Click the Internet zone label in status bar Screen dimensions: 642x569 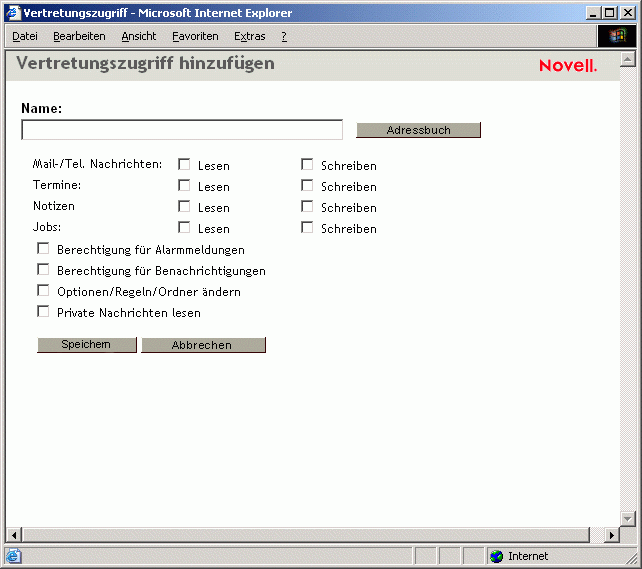click(528, 556)
